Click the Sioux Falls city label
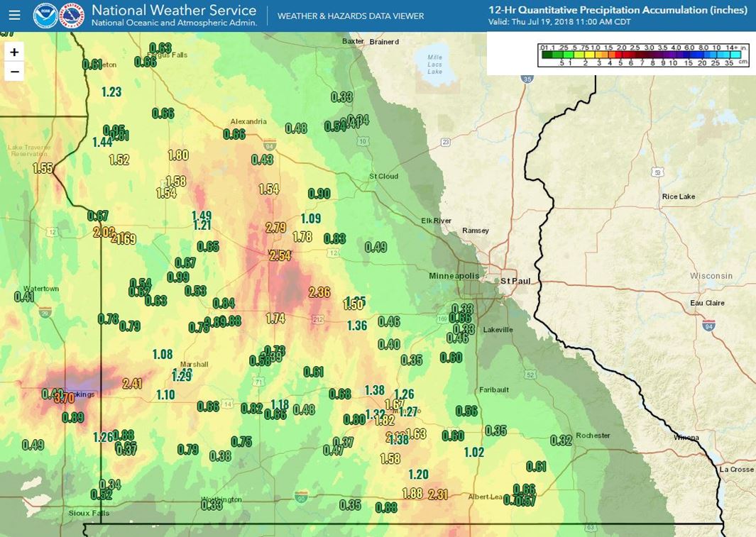The height and width of the screenshot is (537, 756). [89, 513]
